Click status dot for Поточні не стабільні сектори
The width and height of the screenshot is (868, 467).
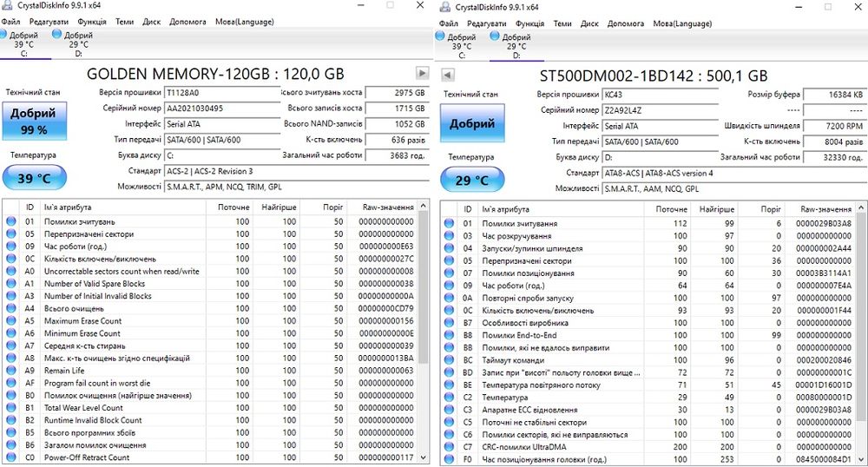click(x=449, y=422)
